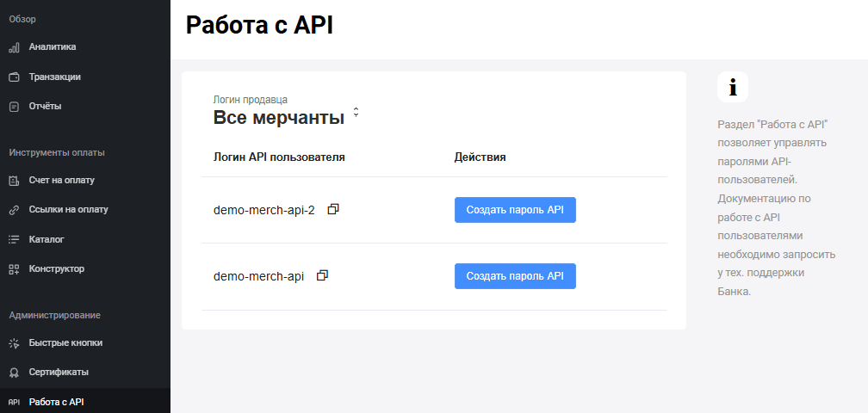Viewport: 868px width, 413px height.
Task: Click the Транзакции wallet icon
Action: tap(14, 77)
